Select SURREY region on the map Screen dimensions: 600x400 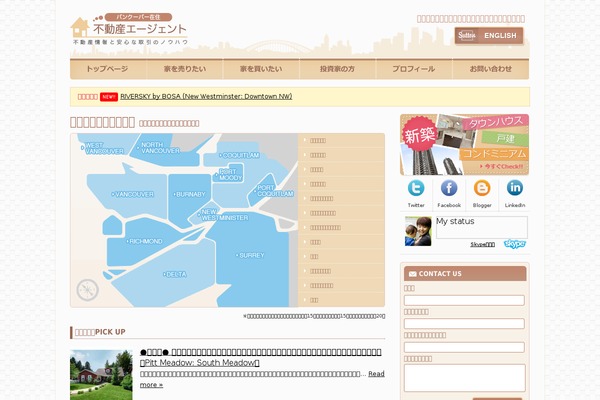pyautogui.click(x=250, y=255)
